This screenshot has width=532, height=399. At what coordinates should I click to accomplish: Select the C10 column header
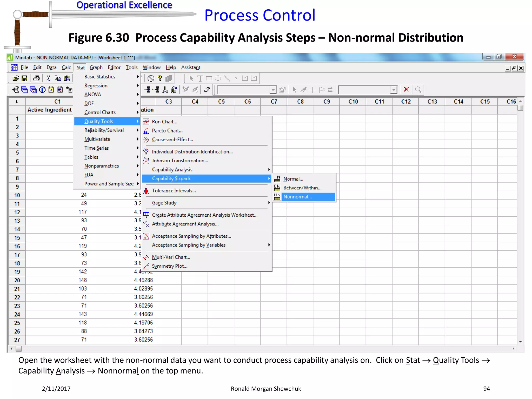pyautogui.click(x=353, y=102)
